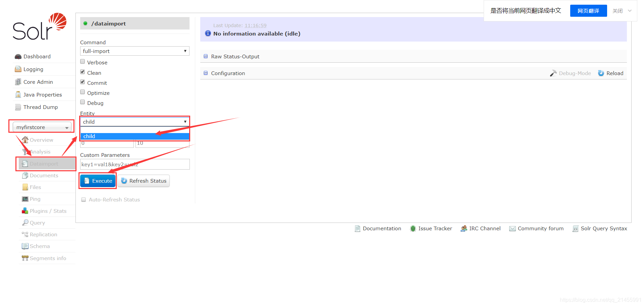
Task: Click the Query magnifier icon
Action: (25, 223)
